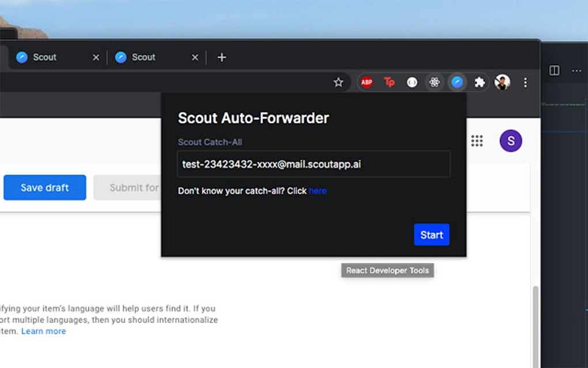Open the React Developer Tools extension icon

tap(435, 82)
